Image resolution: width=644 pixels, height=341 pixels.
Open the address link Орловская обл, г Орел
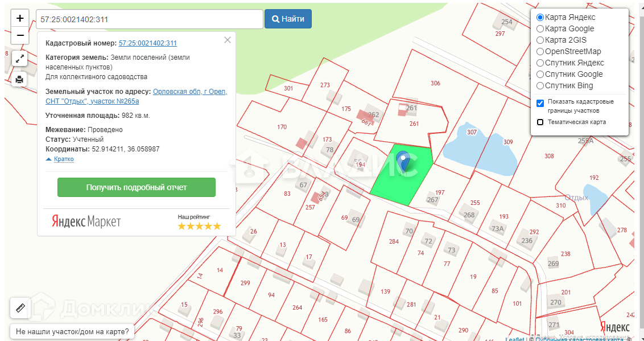click(x=190, y=92)
